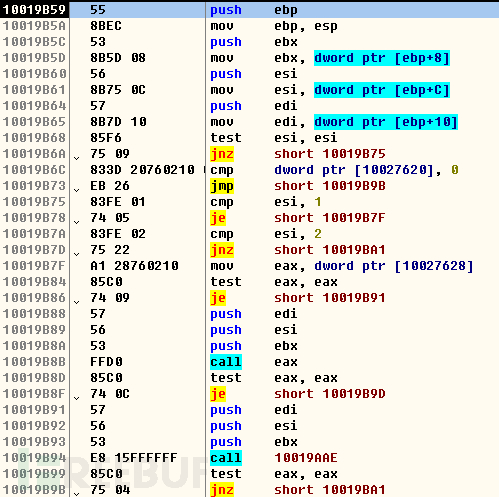The height and width of the screenshot is (497, 499).
Task: Click hex bytes 74 0C
Action: pyautogui.click(x=110, y=394)
